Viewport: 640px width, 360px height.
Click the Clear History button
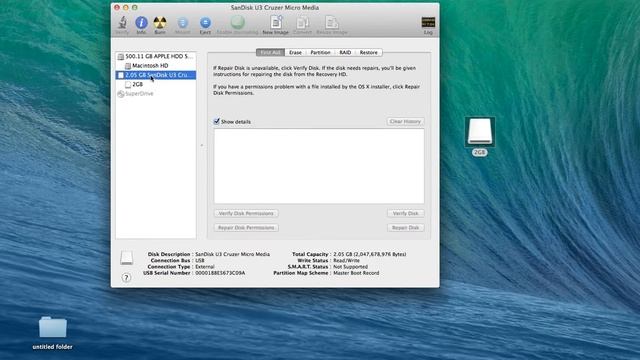(405, 122)
